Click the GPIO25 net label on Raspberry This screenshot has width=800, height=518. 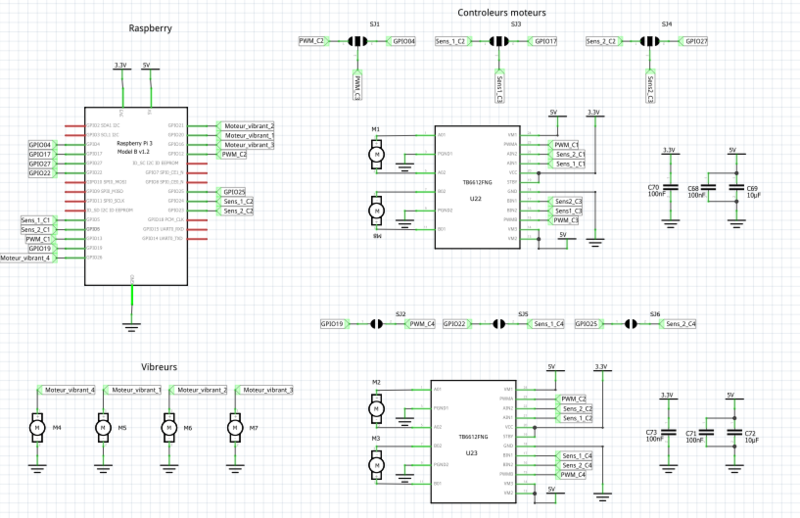coord(232,192)
